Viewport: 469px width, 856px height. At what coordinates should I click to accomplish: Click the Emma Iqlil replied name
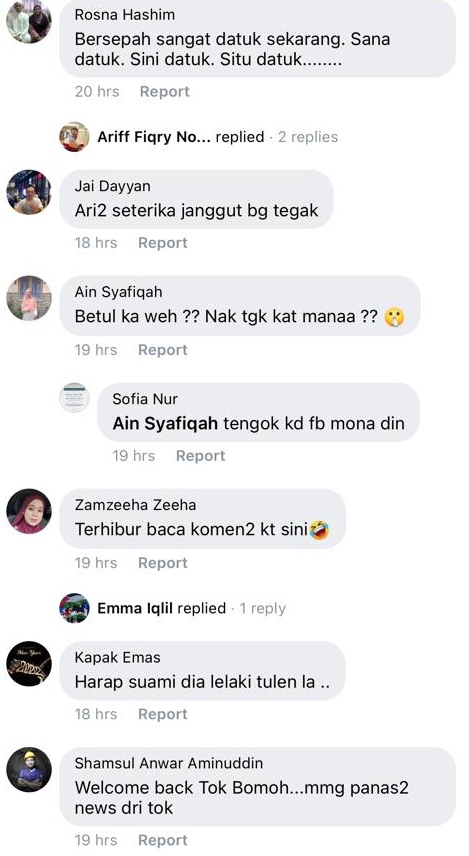(135, 608)
